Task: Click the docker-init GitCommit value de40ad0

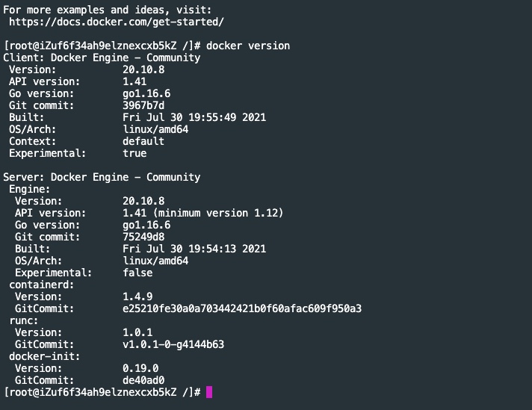Action: (143, 380)
